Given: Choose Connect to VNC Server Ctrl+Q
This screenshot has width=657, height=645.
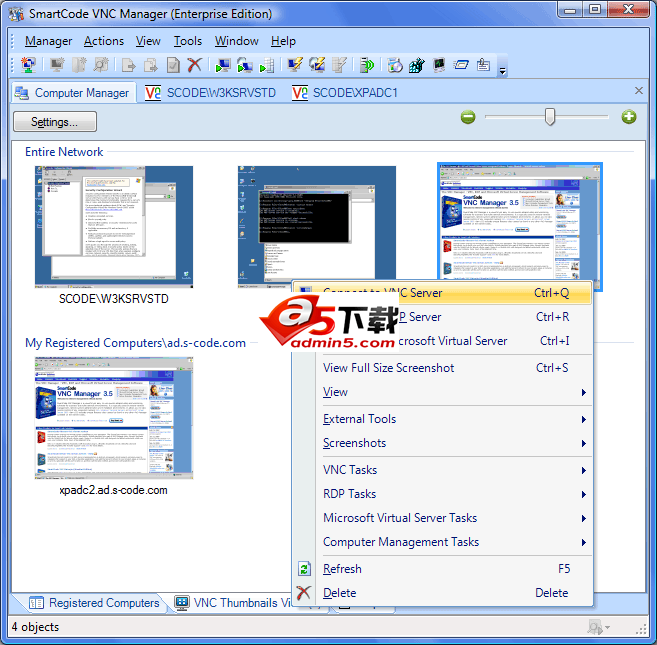Looking at the screenshot, I should tap(442, 293).
